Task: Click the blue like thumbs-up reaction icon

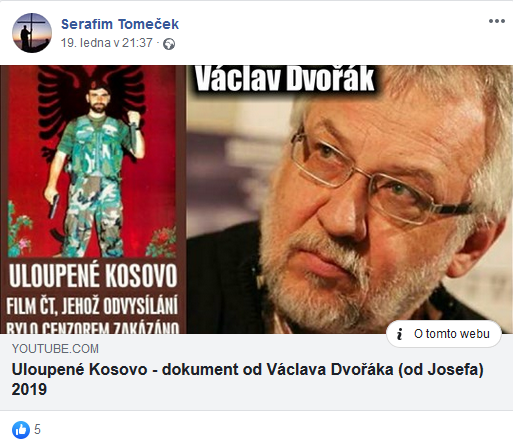Action: pos(21,430)
